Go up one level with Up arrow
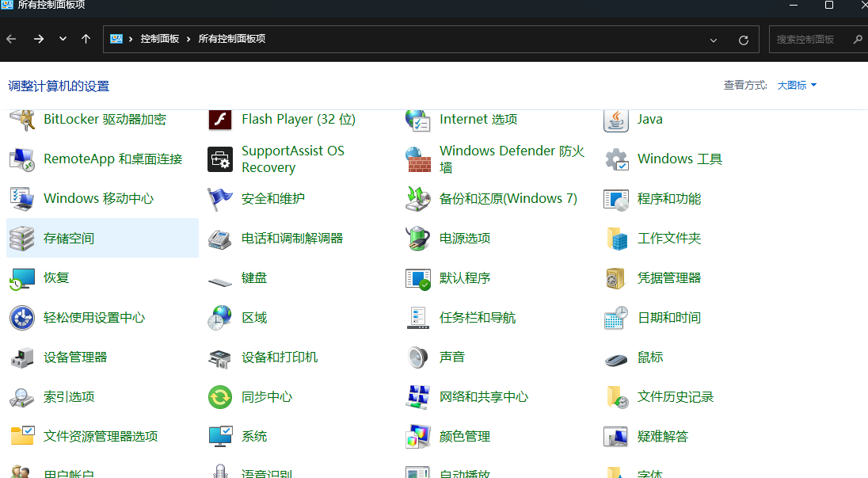This screenshot has width=868, height=478. pos(86,39)
